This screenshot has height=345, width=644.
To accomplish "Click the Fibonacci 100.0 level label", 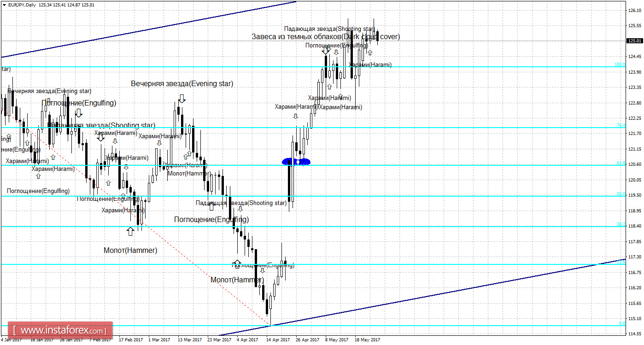I will pyautogui.click(x=620, y=64).
